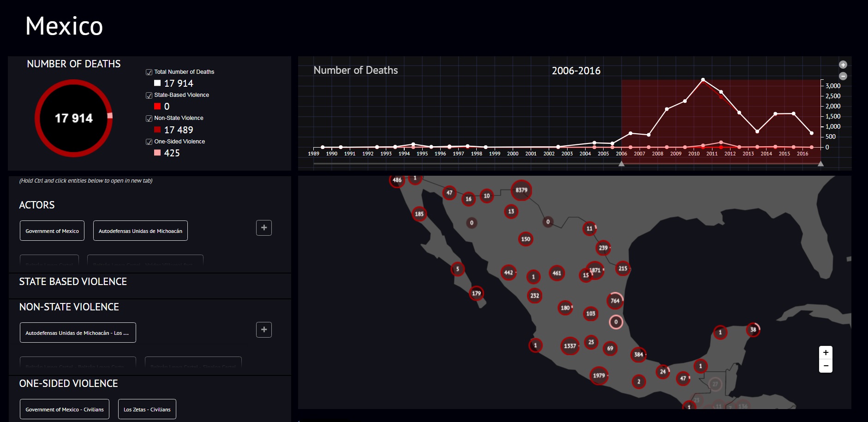
Task: Uncheck Total Number of Deaths checkbox
Action: point(149,72)
